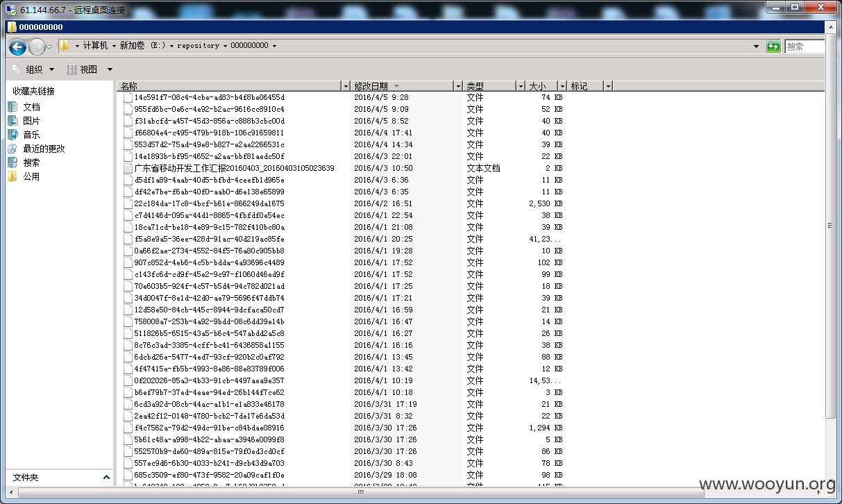This screenshot has height=504, width=842.
Task: Click the 收藏夹链接 favorites header
Action: point(33,91)
